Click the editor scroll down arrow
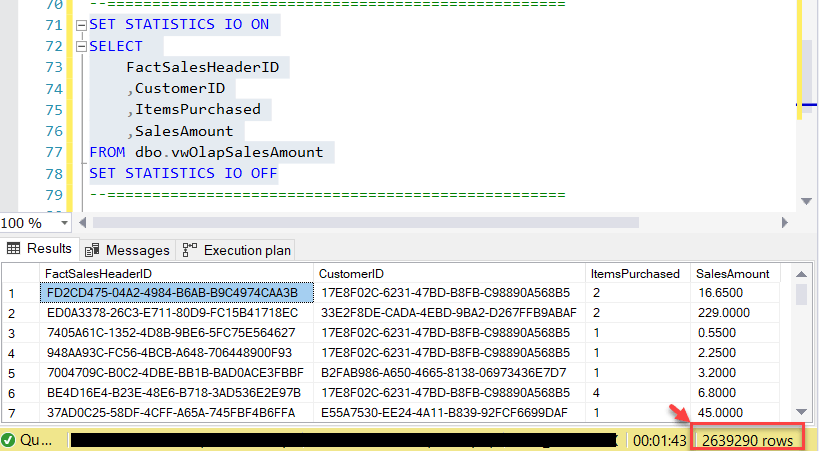 click(806, 201)
